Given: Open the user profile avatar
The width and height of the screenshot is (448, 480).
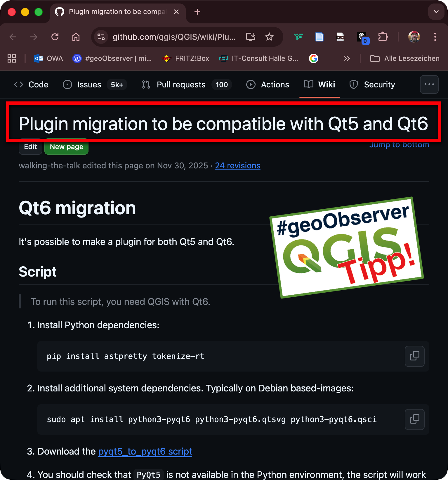Looking at the screenshot, I should tap(414, 37).
